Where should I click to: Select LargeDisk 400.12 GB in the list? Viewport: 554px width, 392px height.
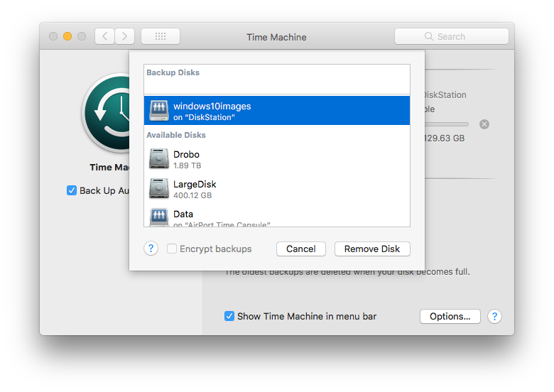[277, 189]
